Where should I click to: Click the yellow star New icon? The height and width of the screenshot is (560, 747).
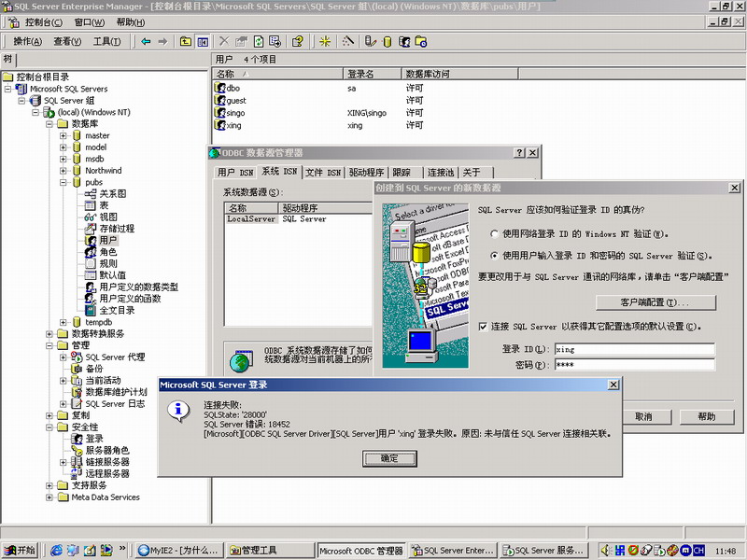click(x=325, y=42)
